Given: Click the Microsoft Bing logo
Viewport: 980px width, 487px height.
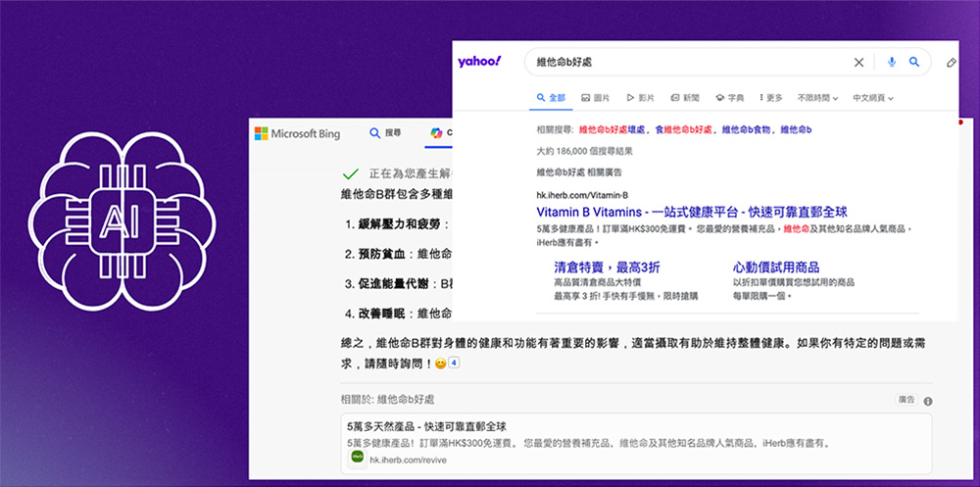Looking at the screenshot, I should point(298,133).
